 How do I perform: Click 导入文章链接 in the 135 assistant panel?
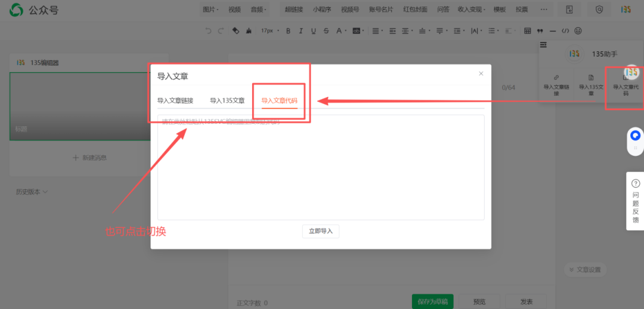tap(556, 85)
